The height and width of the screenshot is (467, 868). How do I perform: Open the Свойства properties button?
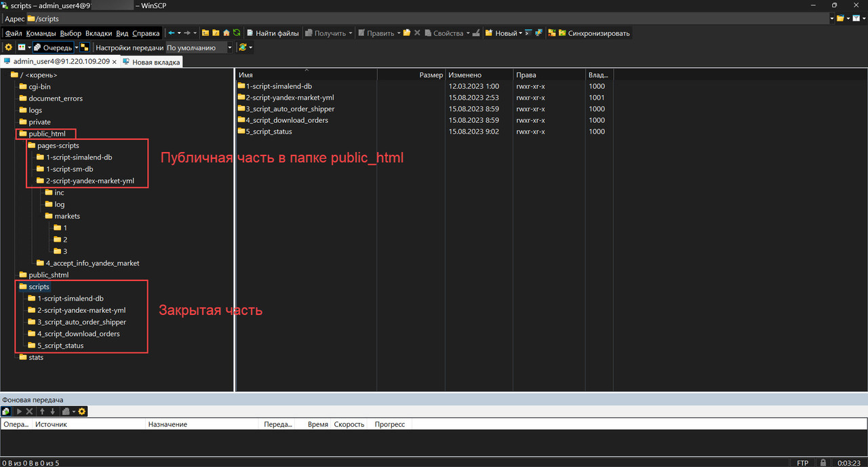pos(443,33)
